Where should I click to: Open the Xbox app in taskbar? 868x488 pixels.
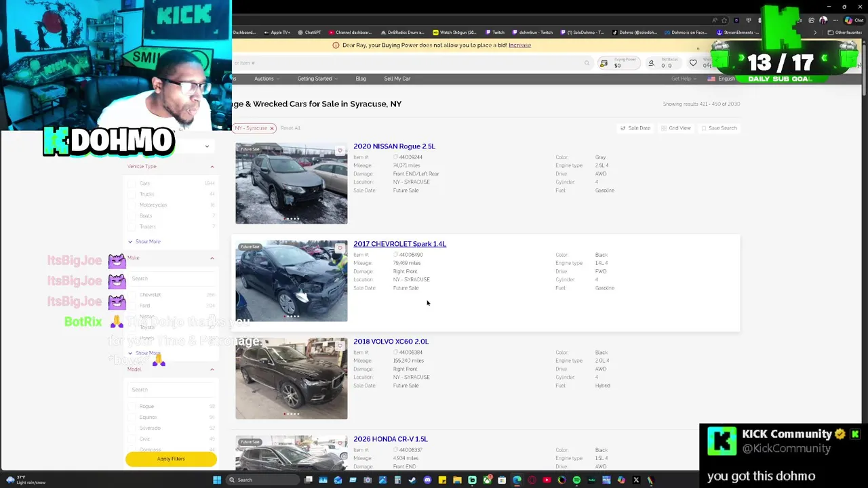point(488,480)
